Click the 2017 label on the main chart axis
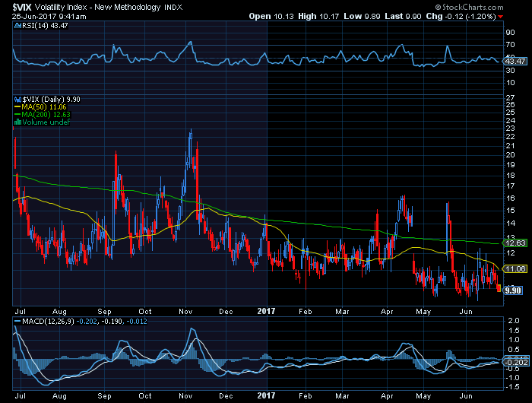This screenshot has height=403, width=532. click(x=267, y=310)
